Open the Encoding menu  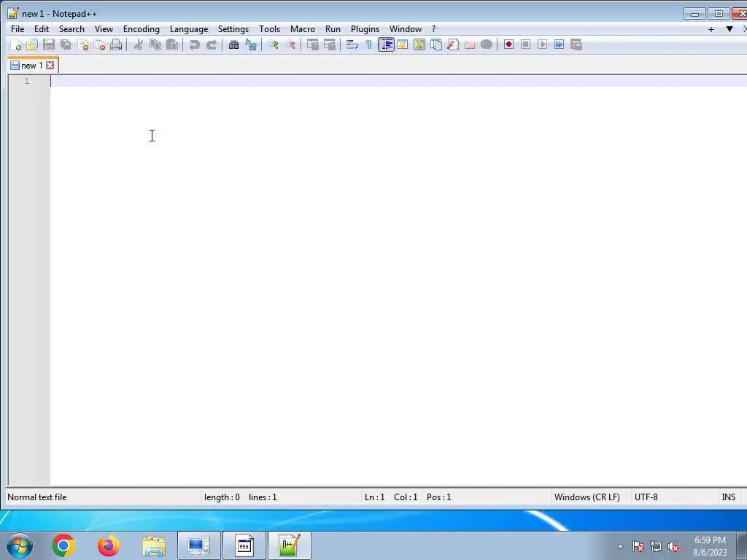click(142, 29)
